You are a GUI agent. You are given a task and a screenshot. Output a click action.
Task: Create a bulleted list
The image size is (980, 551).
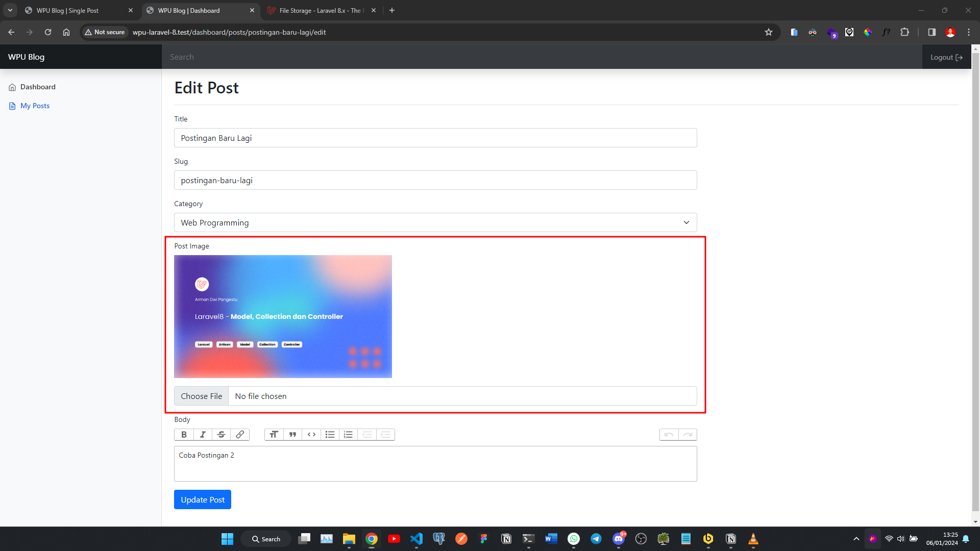330,434
